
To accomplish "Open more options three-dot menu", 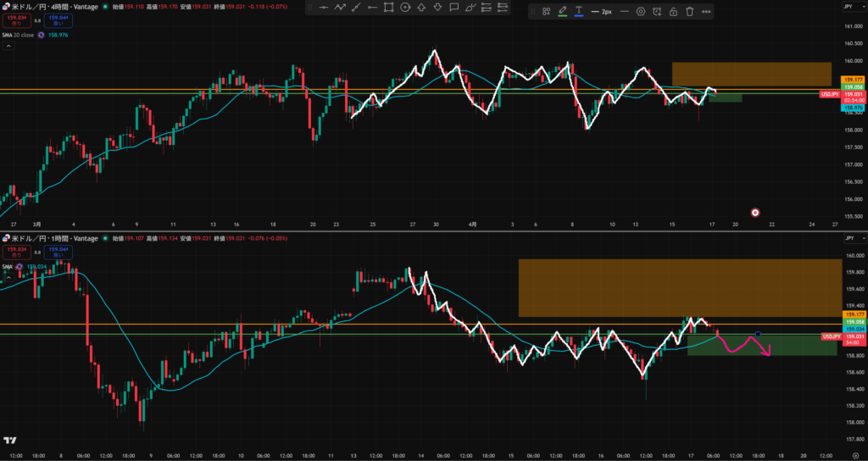I will point(706,12).
